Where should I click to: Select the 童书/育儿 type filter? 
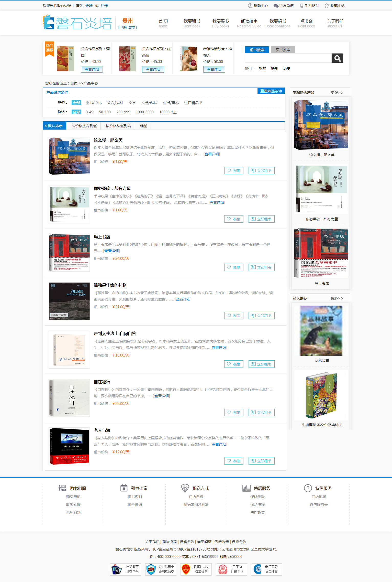point(93,103)
